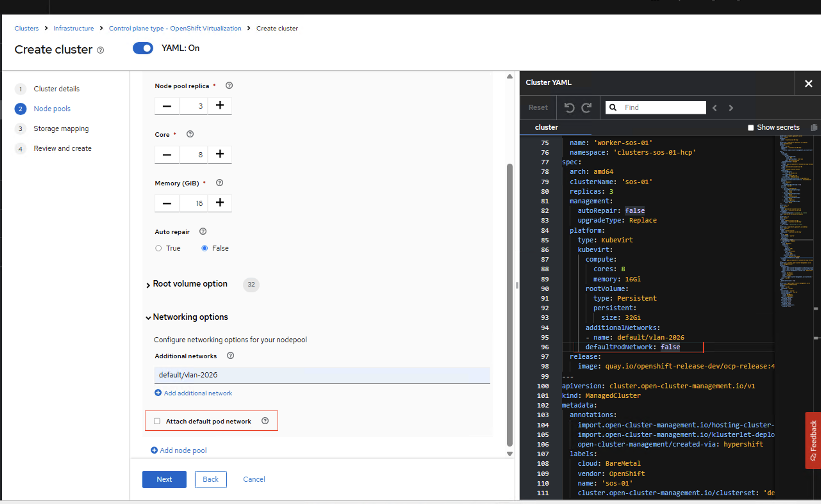
Task: Increase Core count with plus button
Action: pyautogui.click(x=220, y=154)
